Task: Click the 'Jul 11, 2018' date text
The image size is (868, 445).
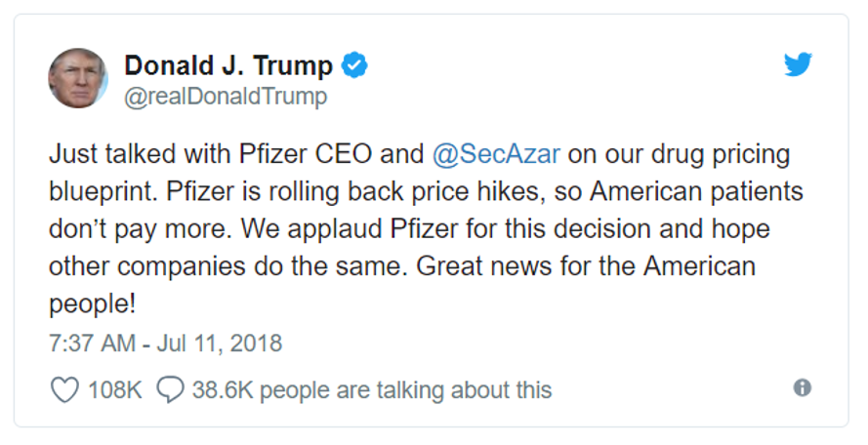Action: pos(220,344)
